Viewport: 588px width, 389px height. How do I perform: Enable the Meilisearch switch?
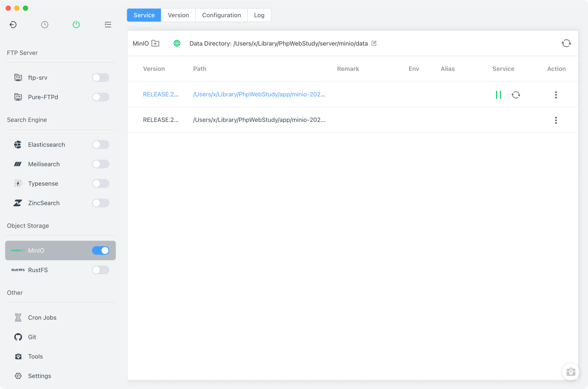pos(100,164)
